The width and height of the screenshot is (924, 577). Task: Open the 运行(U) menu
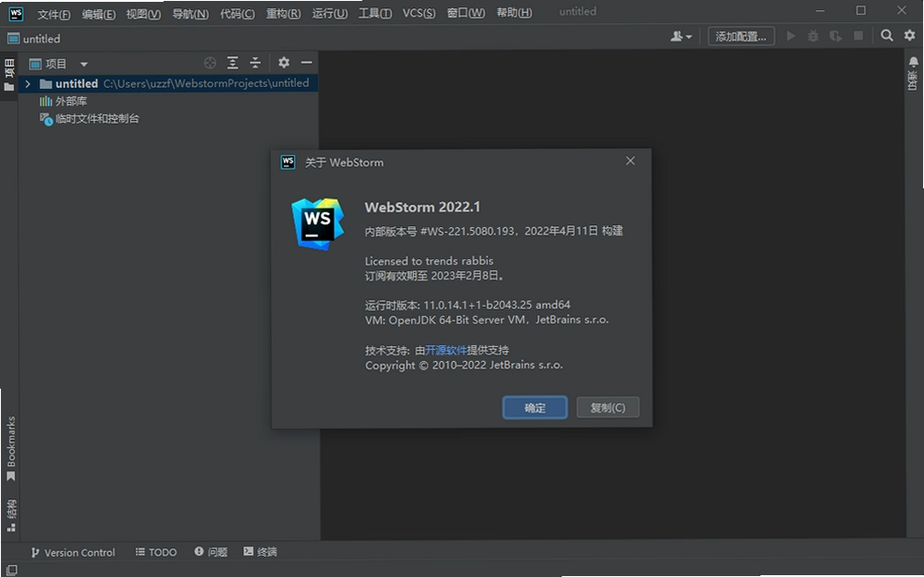click(330, 14)
